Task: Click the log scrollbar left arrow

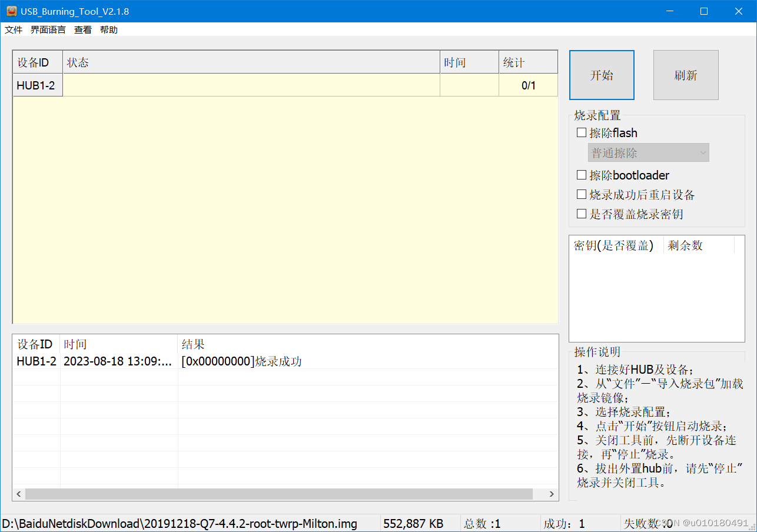Action: tap(19, 494)
